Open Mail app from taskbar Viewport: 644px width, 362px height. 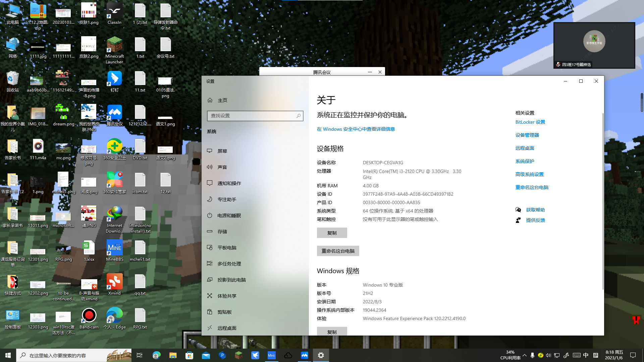point(206,355)
